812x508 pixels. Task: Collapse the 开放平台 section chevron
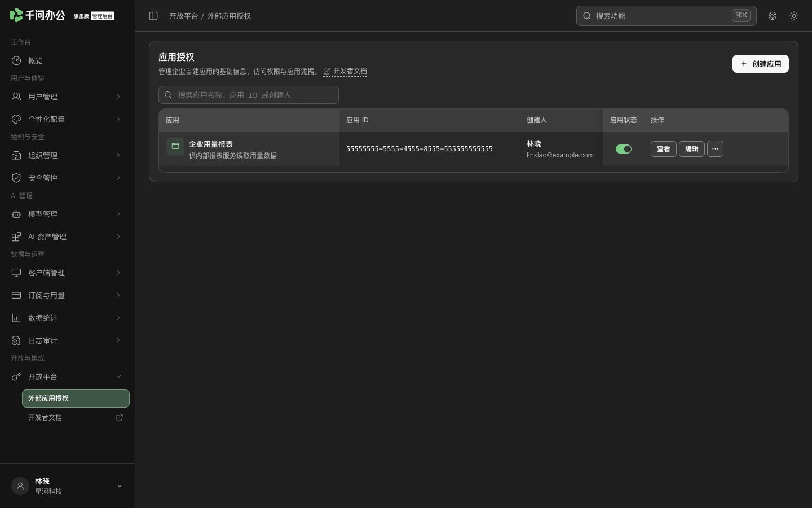point(118,376)
